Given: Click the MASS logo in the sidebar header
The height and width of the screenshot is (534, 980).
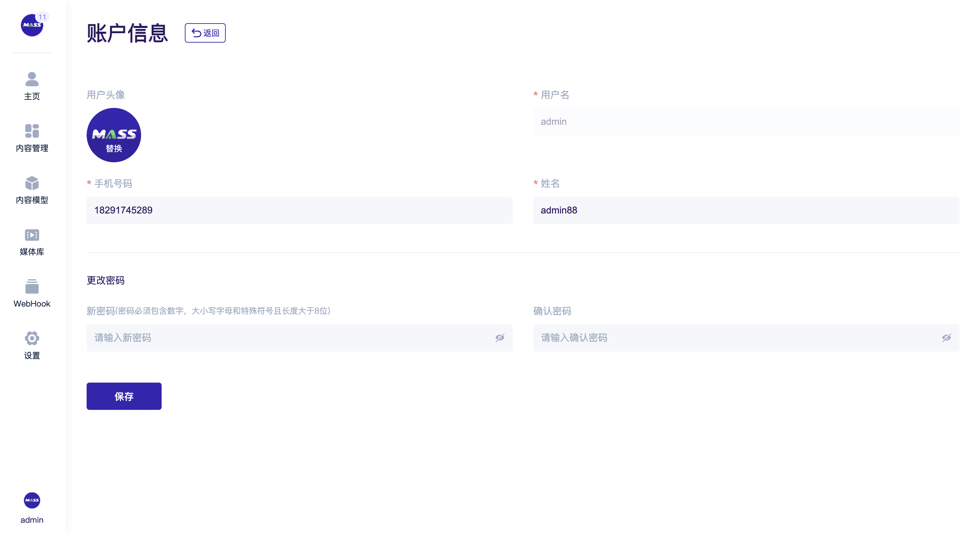Looking at the screenshot, I should coord(32,26).
